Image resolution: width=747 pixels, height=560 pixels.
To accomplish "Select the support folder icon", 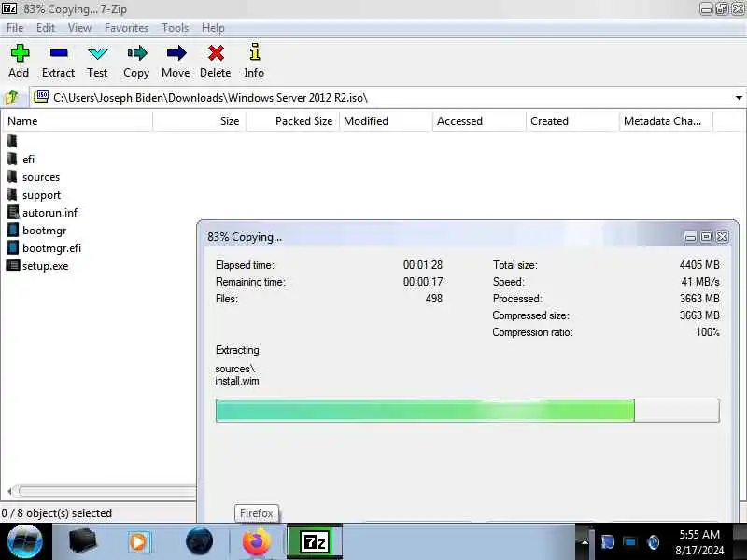I will pyautogui.click(x=12, y=194).
